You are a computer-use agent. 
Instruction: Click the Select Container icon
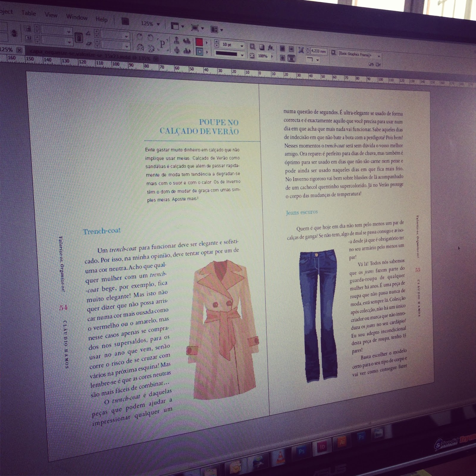[176, 40]
